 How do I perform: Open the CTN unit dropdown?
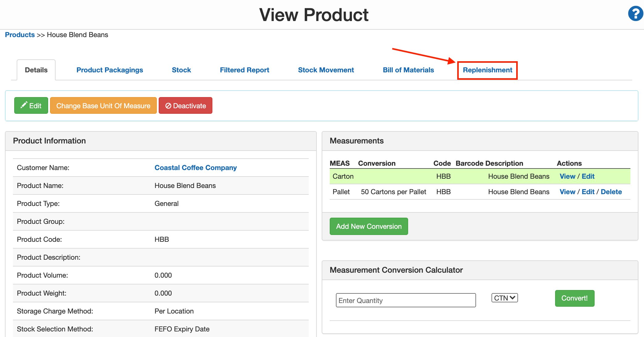click(x=504, y=298)
